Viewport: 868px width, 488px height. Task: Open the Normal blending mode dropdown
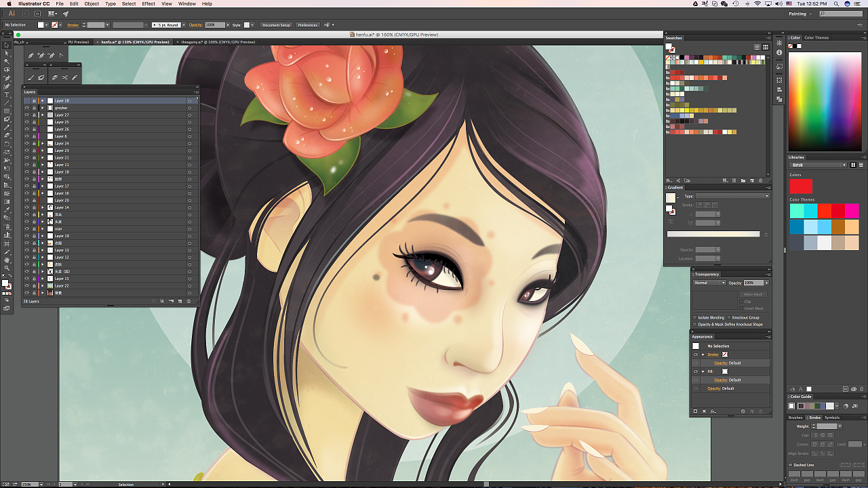pos(709,283)
